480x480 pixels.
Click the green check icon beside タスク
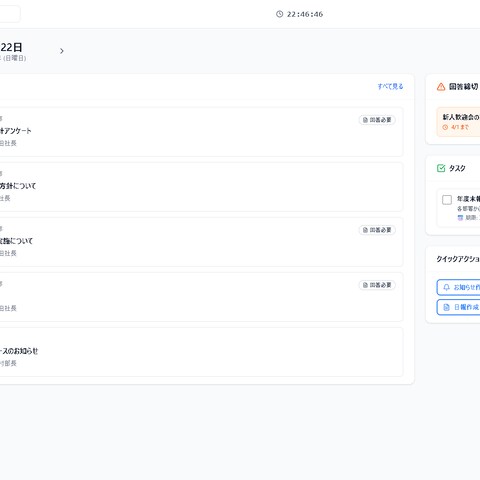tap(441, 168)
